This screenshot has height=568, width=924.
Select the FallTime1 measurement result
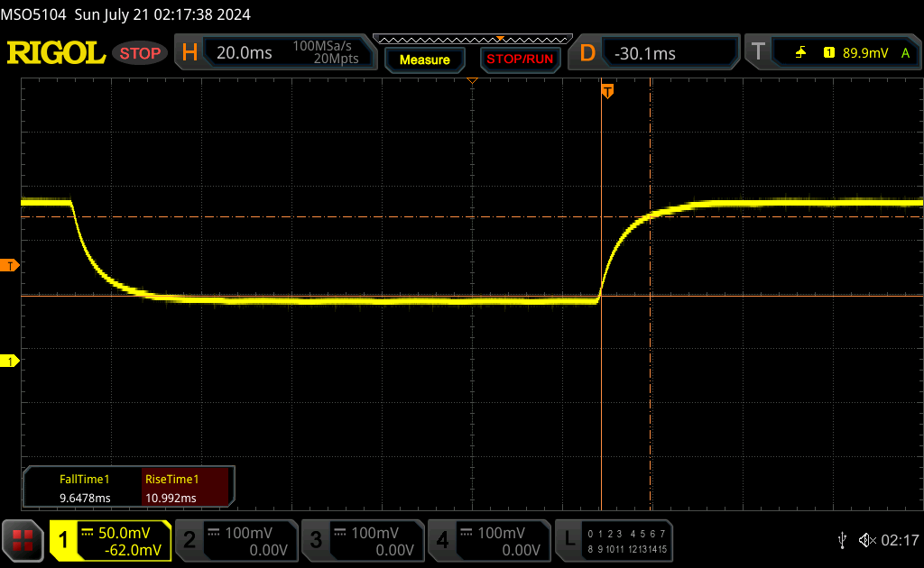(84, 488)
